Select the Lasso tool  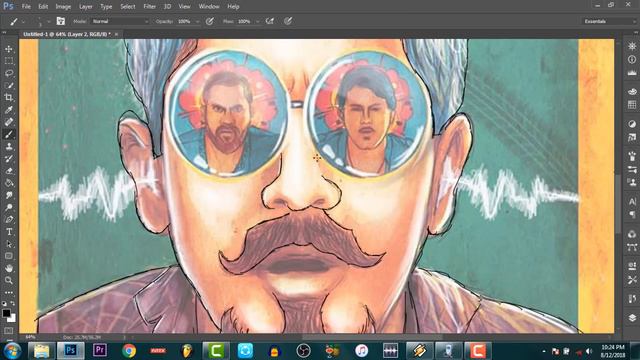[9, 73]
